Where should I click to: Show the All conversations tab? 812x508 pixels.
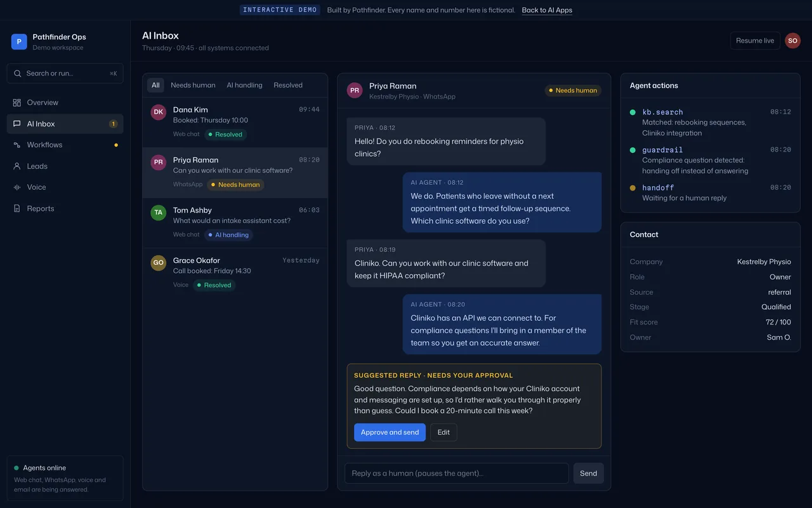tap(155, 85)
